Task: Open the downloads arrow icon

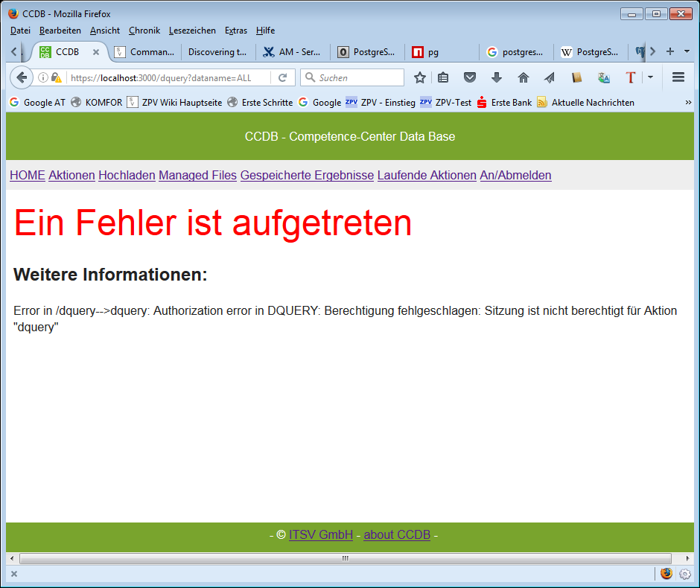Action: [x=497, y=77]
